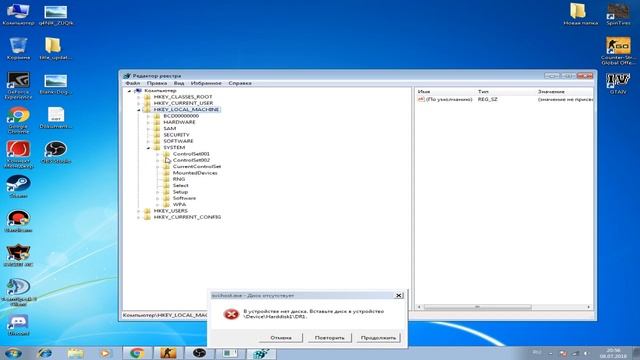Launch Counter-Strike Global Offensive desktop shortcut
The width and height of the screenshot is (640, 360).
tap(618, 50)
